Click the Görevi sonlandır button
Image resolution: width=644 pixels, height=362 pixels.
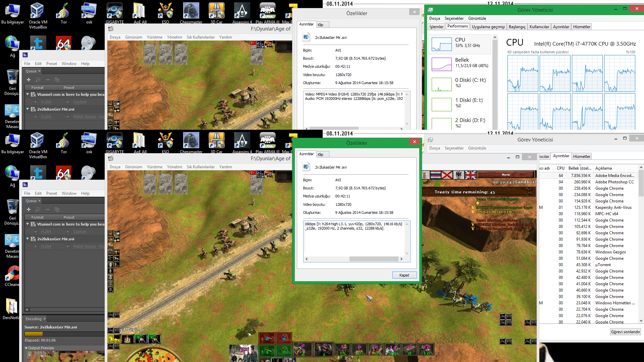(x=625, y=332)
